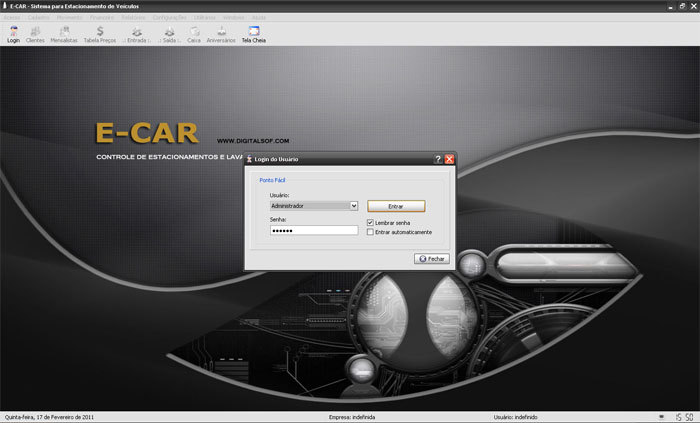Open the Cadastro menu
This screenshot has height=423, width=700.
[39, 17]
